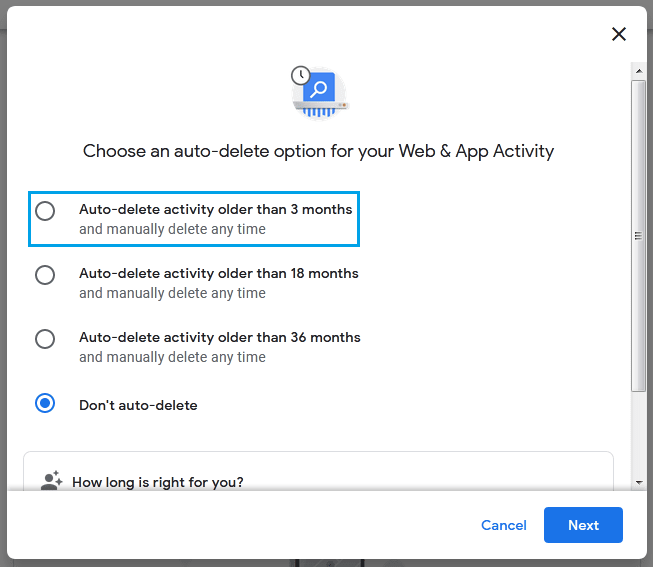Viewport: 653px width, 567px height.
Task: Select the 3 months auto-delete radio button
Action: click(x=45, y=211)
